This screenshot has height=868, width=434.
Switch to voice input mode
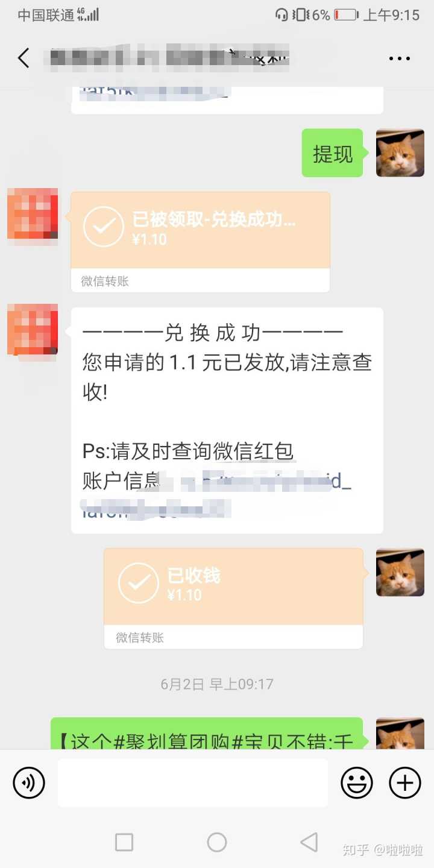click(29, 782)
